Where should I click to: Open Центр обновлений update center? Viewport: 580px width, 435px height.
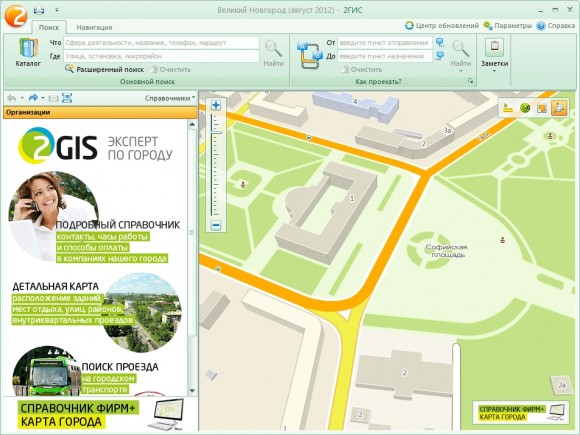(442, 26)
